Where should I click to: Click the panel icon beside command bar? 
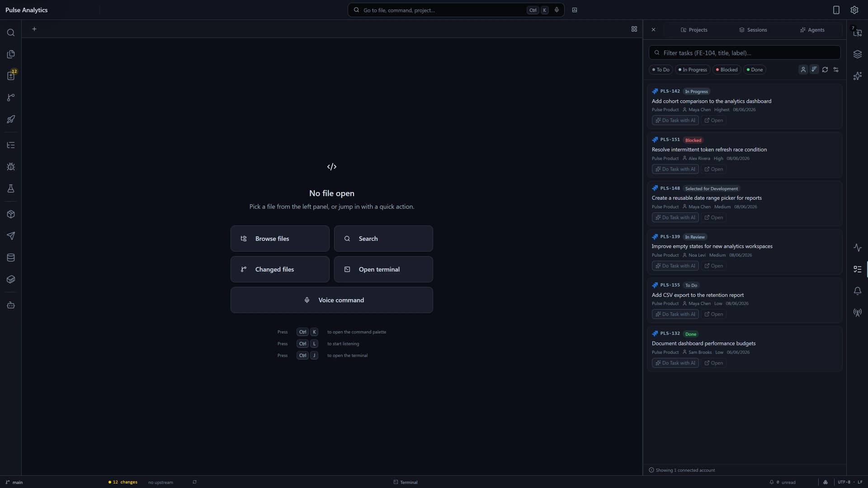(x=575, y=10)
